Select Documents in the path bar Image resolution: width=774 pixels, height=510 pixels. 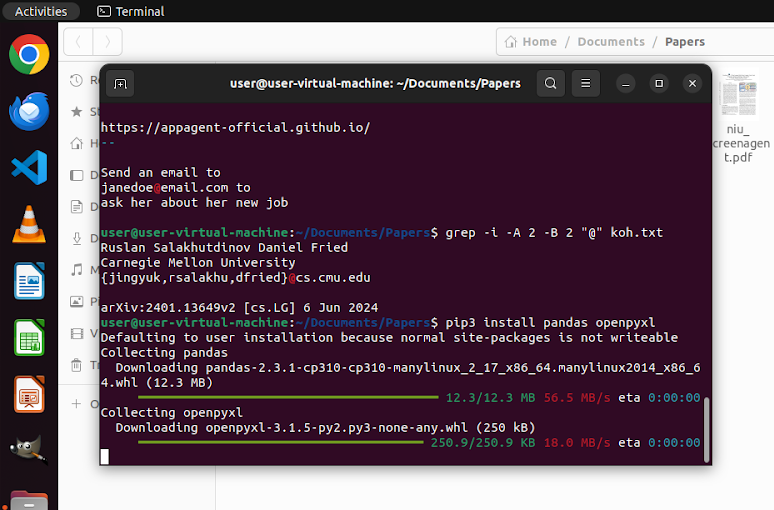[610, 41]
